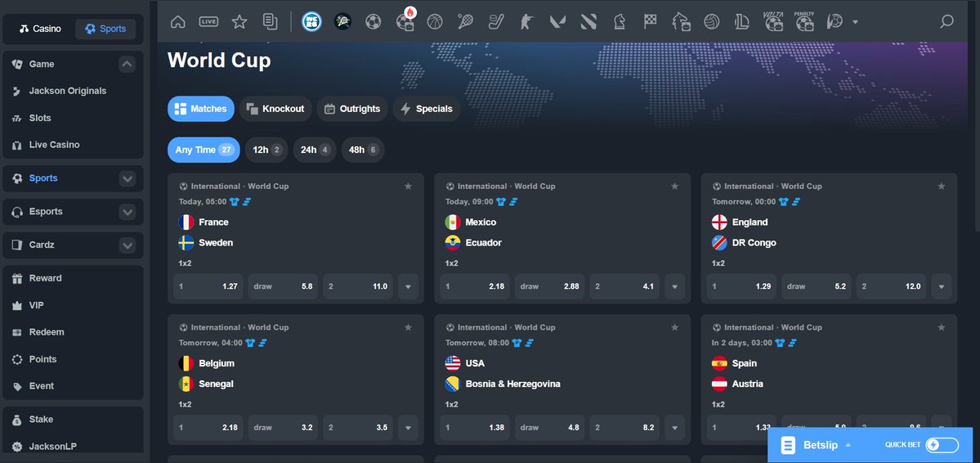Select the basketball sport icon

point(435,22)
